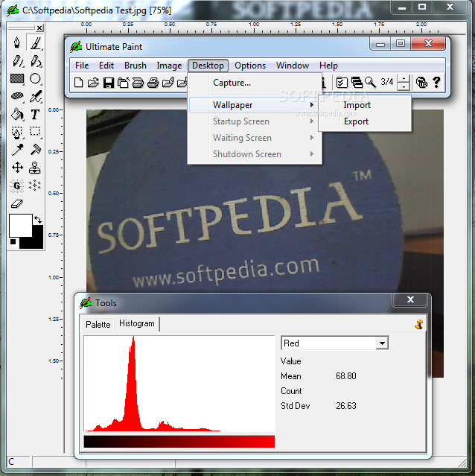The image size is (475, 476).
Task: Click the greyed-out Shutdown Screen entry
Action: pos(255,154)
